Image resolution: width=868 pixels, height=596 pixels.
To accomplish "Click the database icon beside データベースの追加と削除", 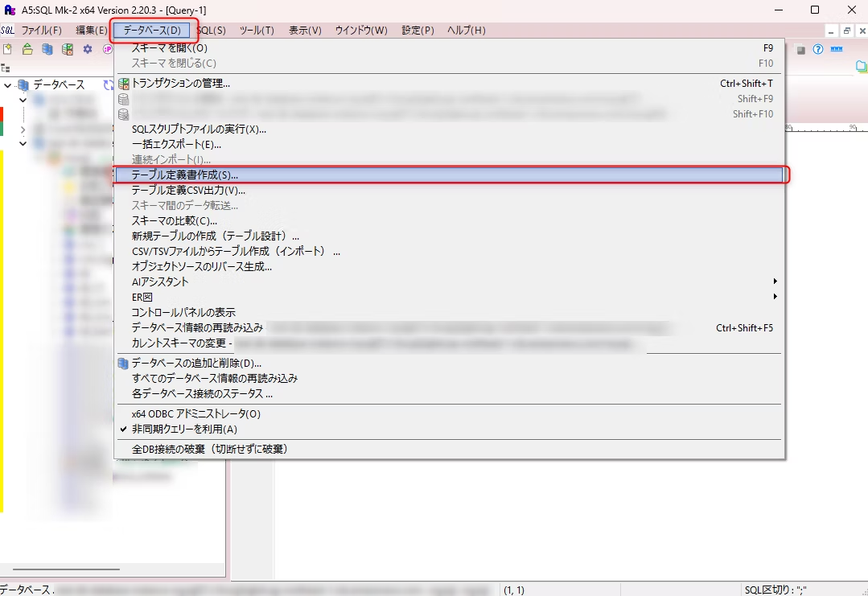I will tap(123, 364).
